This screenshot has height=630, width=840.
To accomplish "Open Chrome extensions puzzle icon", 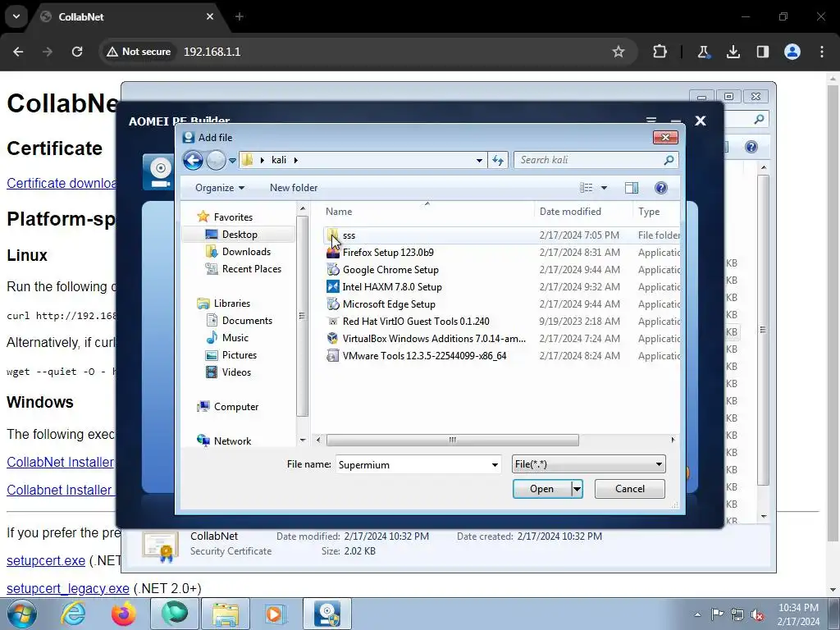I will pyautogui.click(x=660, y=52).
